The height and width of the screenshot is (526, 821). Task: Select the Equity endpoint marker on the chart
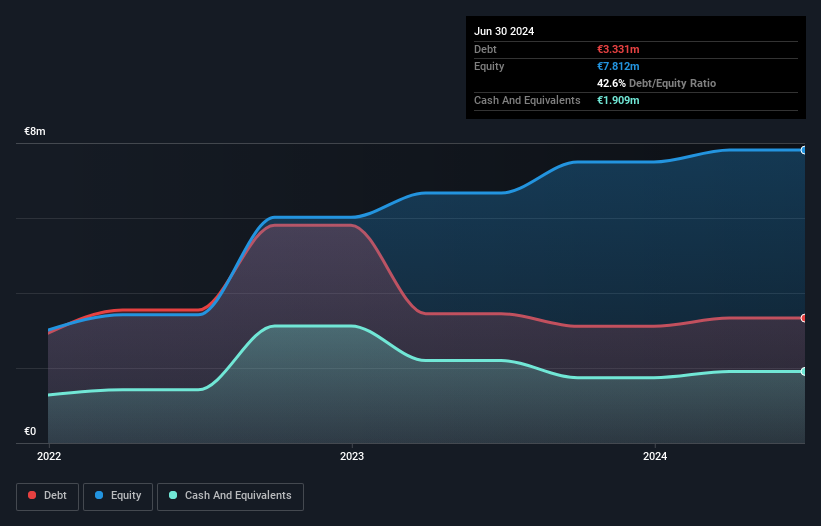[804, 150]
